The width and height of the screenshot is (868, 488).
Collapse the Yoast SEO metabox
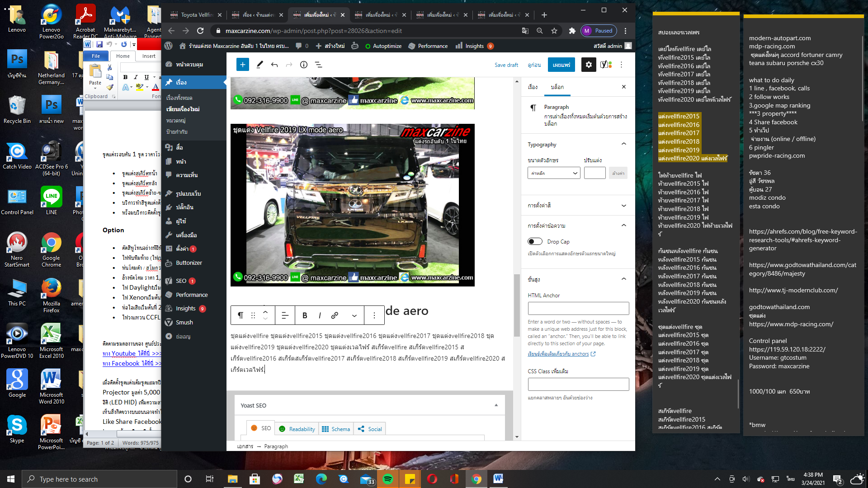pos(496,405)
